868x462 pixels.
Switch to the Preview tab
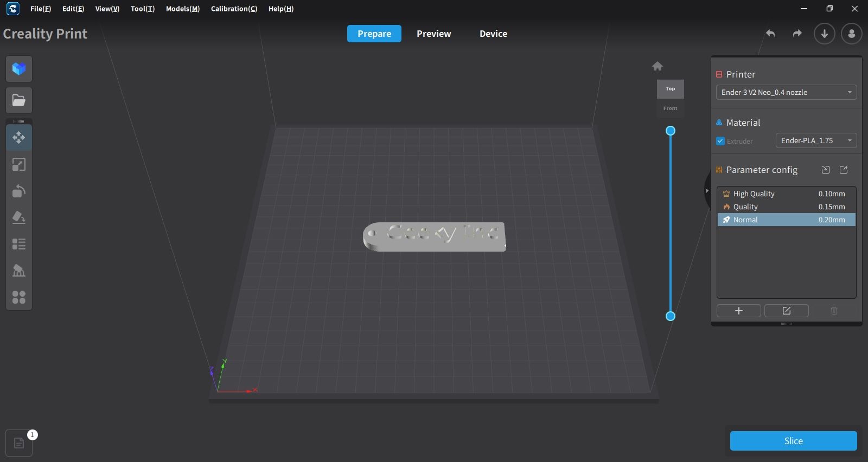434,34
